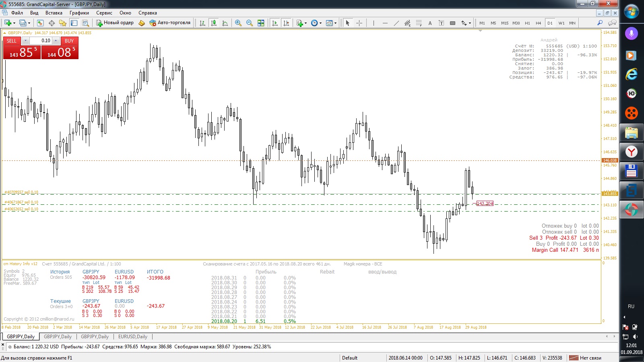Select the text 'A' drawing tool
This screenshot has height=362, width=644.
430,23
